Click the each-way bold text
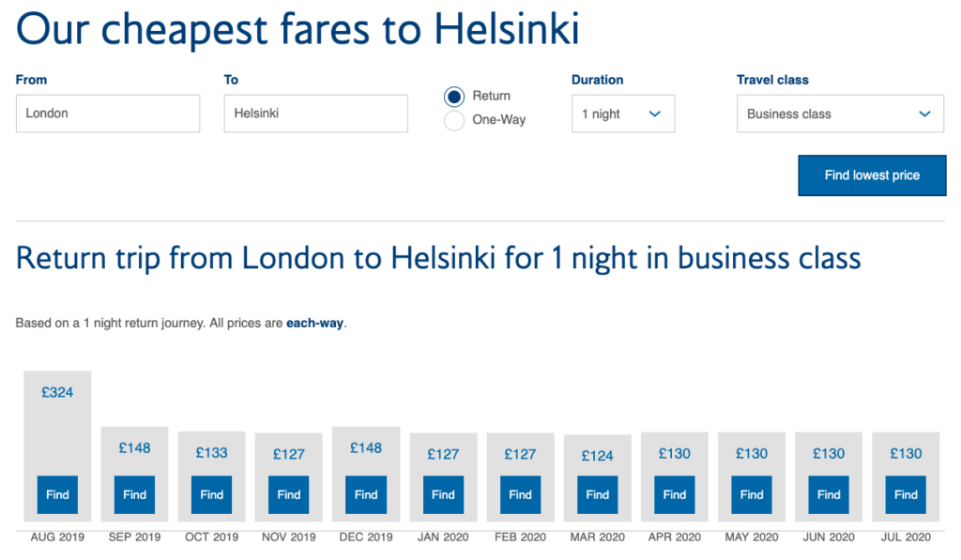 [x=315, y=324]
